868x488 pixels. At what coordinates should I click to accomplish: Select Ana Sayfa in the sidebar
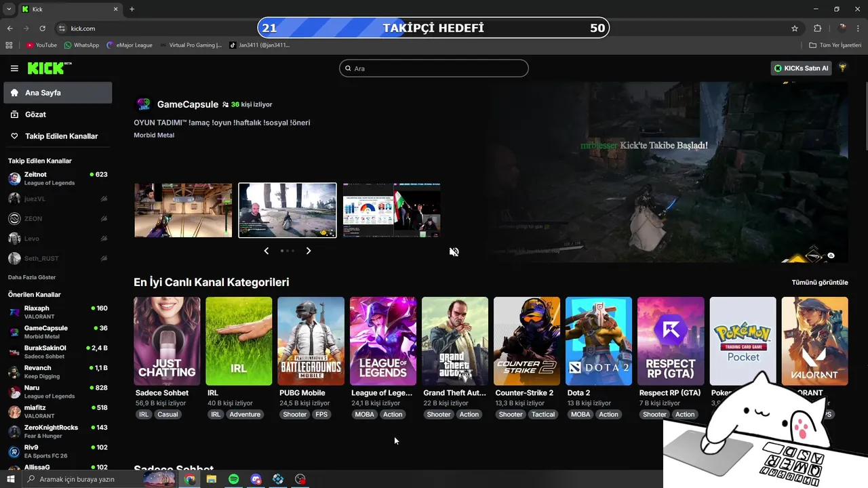(58, 93)
